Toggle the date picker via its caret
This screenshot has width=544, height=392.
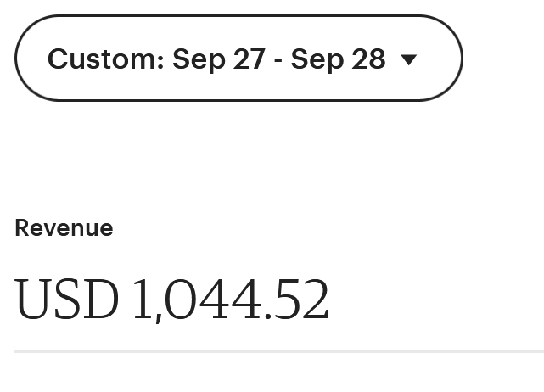click(x=409, y=59)
